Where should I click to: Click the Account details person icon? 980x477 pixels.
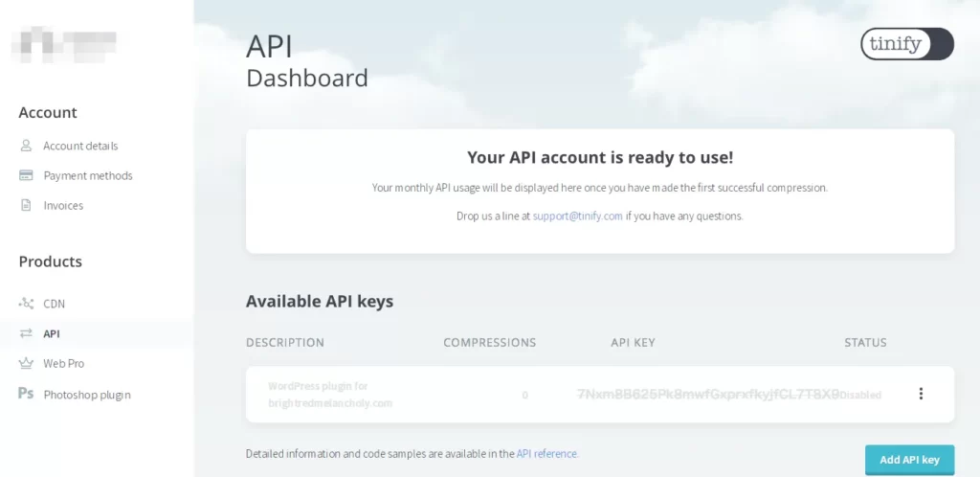point(26,146)
